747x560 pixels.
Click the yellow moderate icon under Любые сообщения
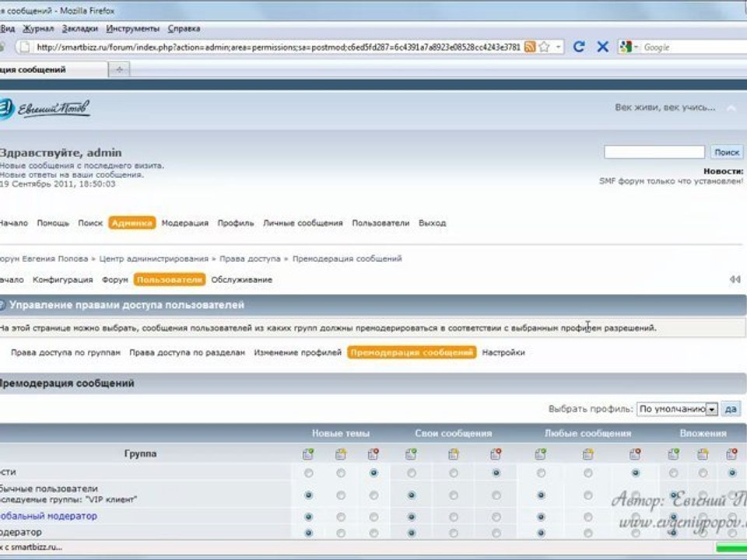(x=588, y=453)
